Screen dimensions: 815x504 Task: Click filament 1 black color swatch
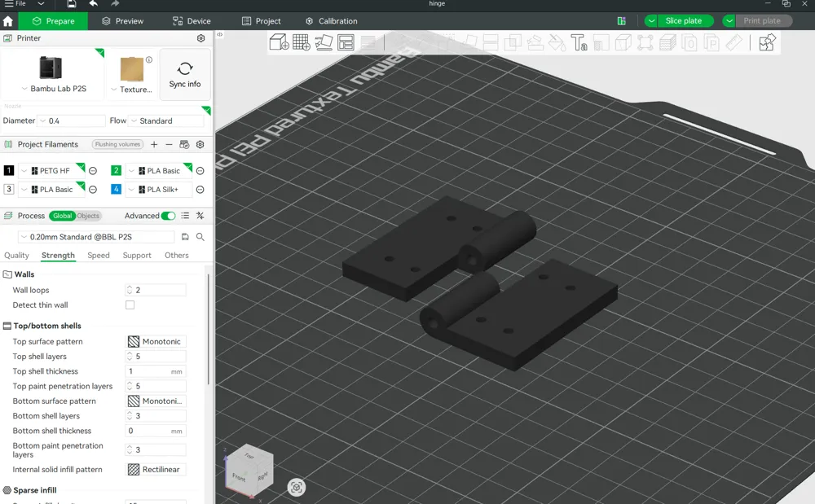[9, 170]
